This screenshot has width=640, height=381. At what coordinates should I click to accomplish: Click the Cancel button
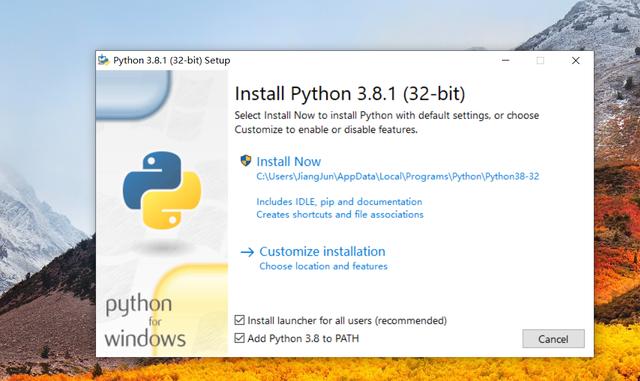553,339
